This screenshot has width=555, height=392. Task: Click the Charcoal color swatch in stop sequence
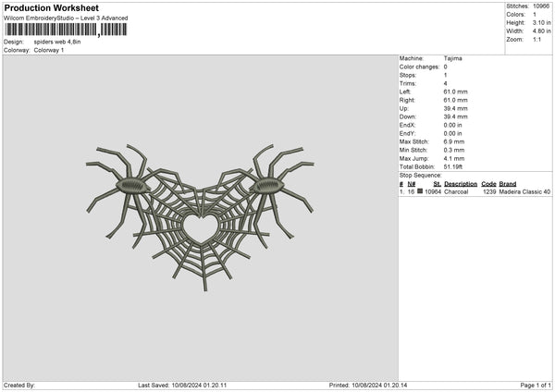coord(420,191)
